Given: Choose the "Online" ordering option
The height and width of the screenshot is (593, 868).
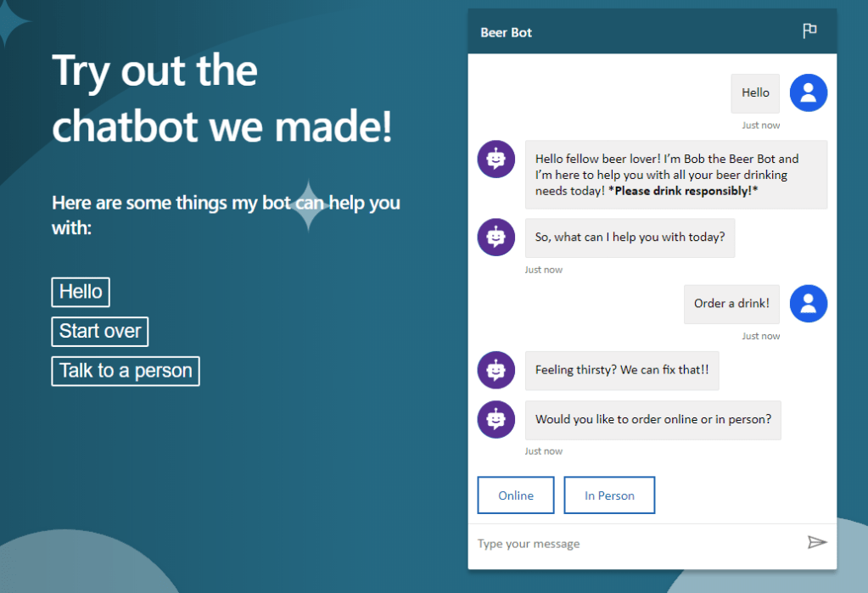Looking at the screenshot, I should [x=516, y=495].
